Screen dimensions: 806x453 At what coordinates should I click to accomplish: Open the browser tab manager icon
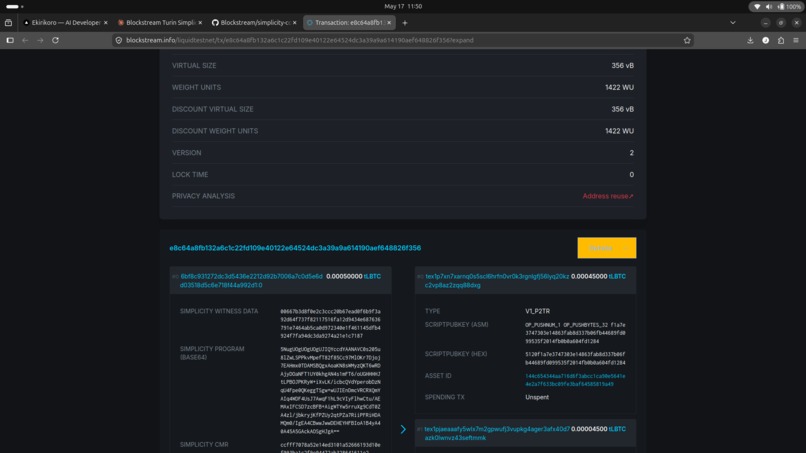[x=9, y=23]
